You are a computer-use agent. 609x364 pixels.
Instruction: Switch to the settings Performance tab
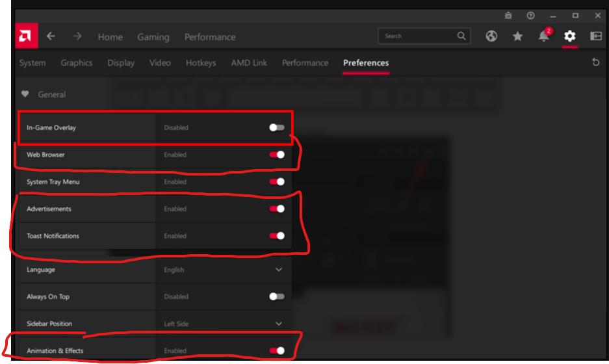coord(305,63)
